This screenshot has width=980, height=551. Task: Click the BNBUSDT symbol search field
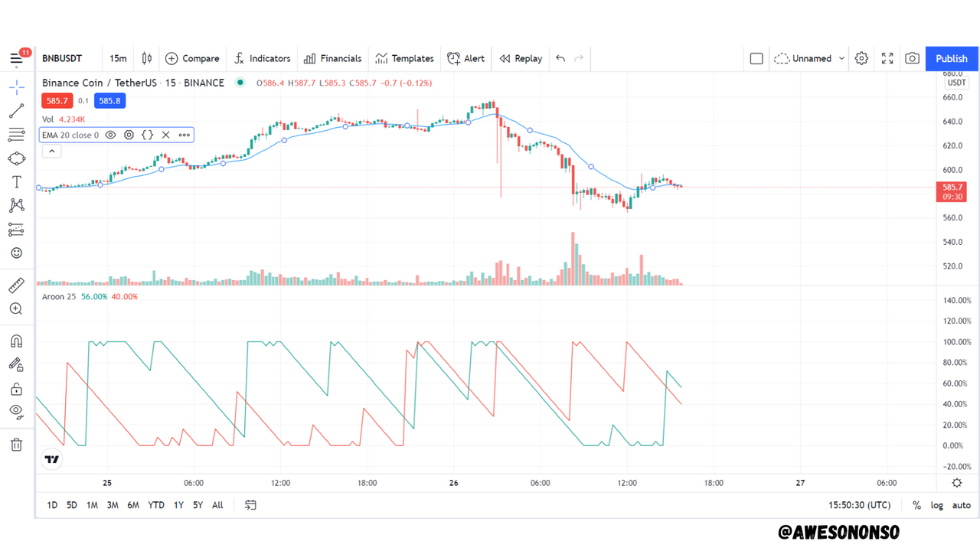coord(64,58)
